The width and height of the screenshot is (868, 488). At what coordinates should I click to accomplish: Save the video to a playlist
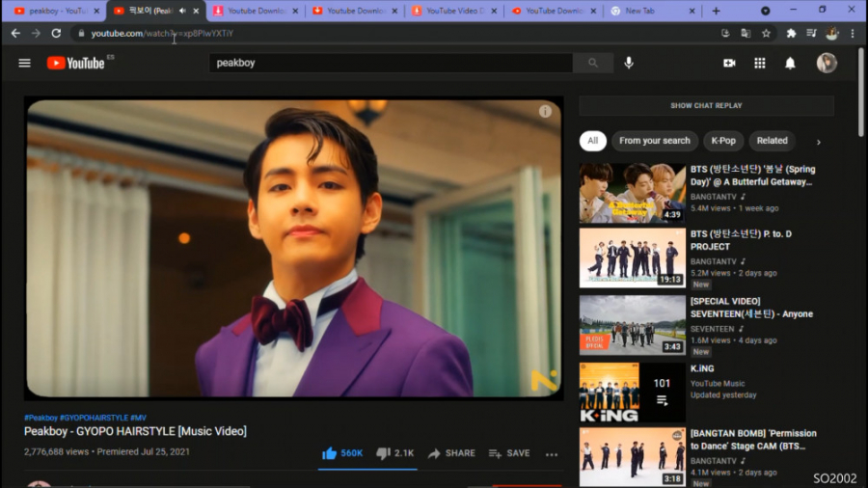coord(509,453)
